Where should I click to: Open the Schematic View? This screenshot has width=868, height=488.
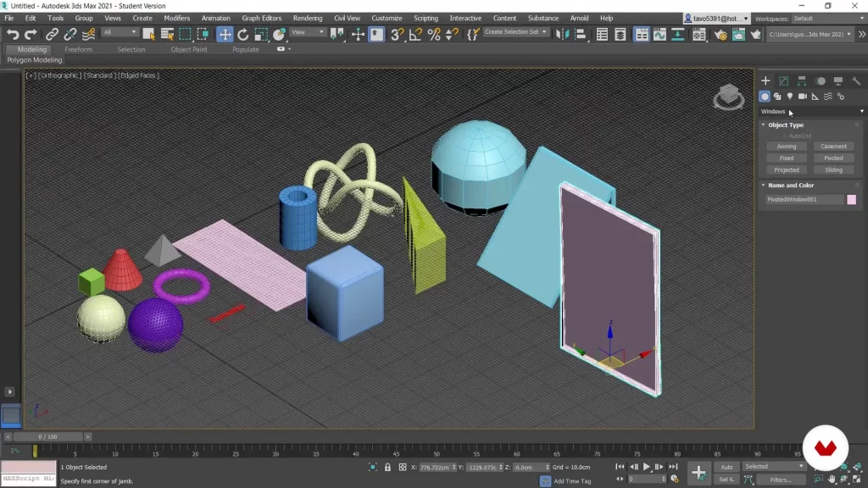pos(677,34)
